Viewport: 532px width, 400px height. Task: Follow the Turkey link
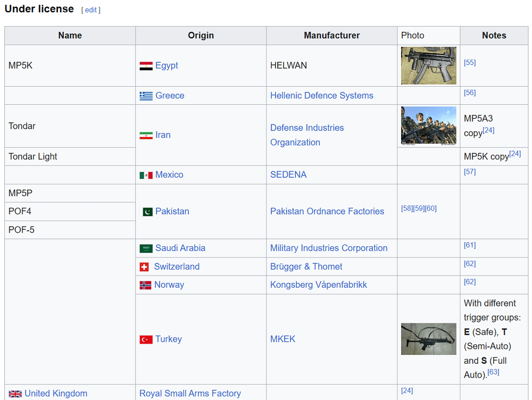169,339
